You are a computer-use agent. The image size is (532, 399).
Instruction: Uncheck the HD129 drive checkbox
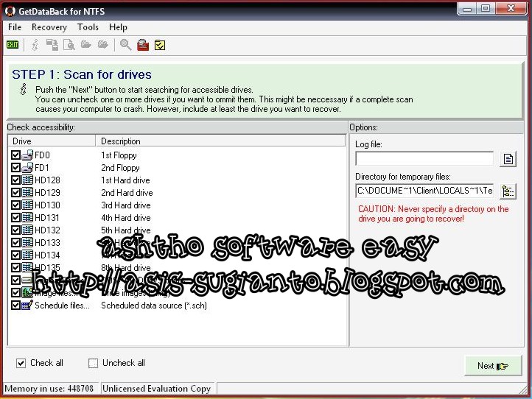click(x=15, y=193)
